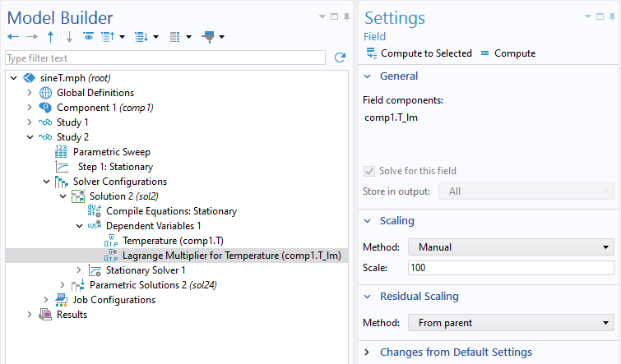Click the refresh filter icon

tap(340, 58)
